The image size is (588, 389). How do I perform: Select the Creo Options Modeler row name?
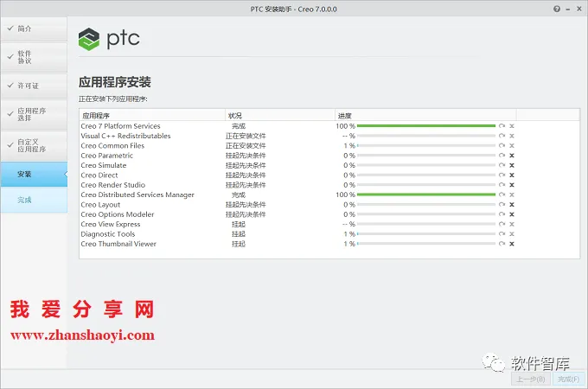(x=118, y=214)
